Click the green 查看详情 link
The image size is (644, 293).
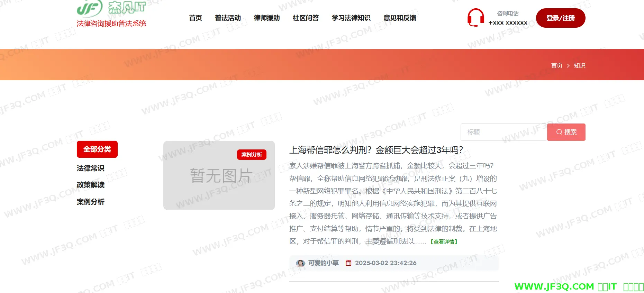tap(444, 242)
